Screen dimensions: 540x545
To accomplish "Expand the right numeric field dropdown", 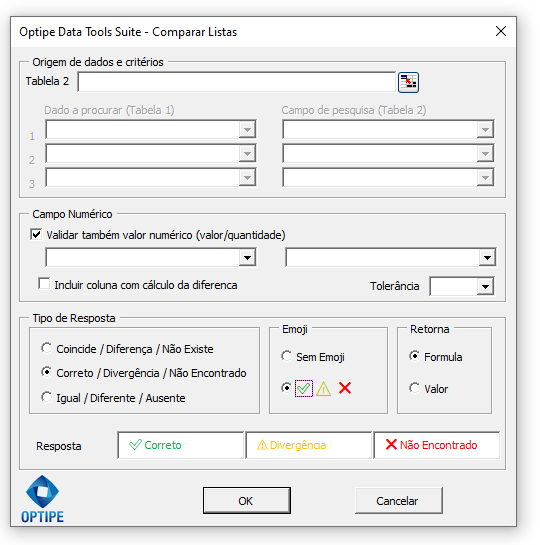I will pyautogui.click(x=487, y=258).
